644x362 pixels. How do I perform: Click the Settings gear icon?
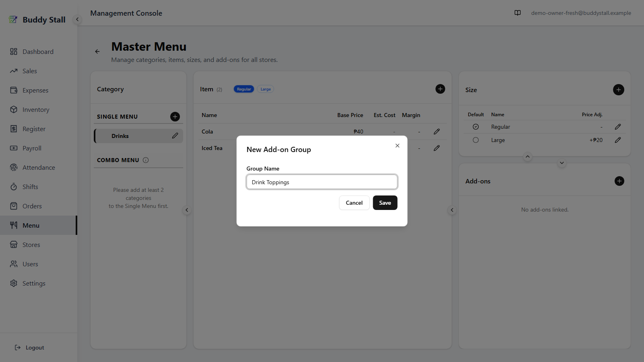click(14, 283)
